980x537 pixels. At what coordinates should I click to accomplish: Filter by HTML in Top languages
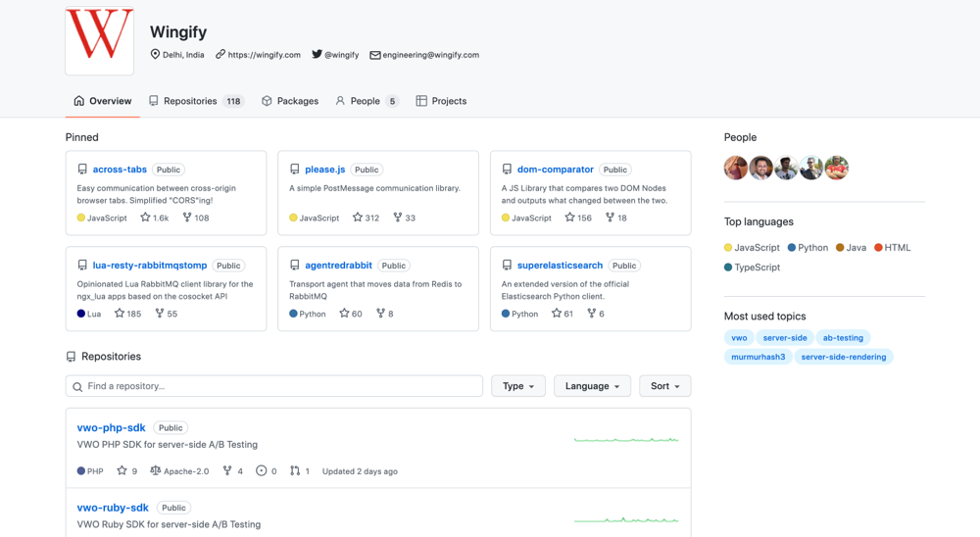pos(893,248)
